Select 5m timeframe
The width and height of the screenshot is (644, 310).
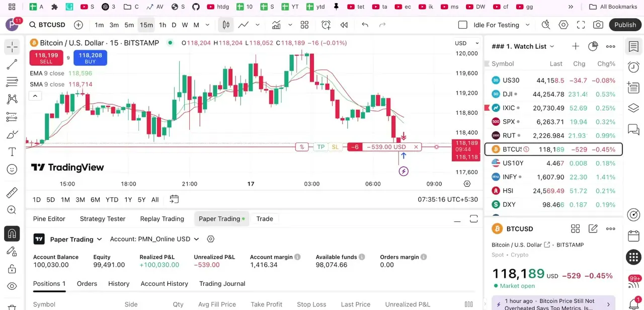coord(129,25)
